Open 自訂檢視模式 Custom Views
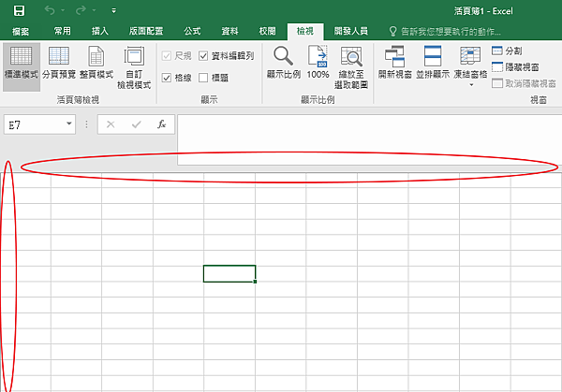 (134, 67)
